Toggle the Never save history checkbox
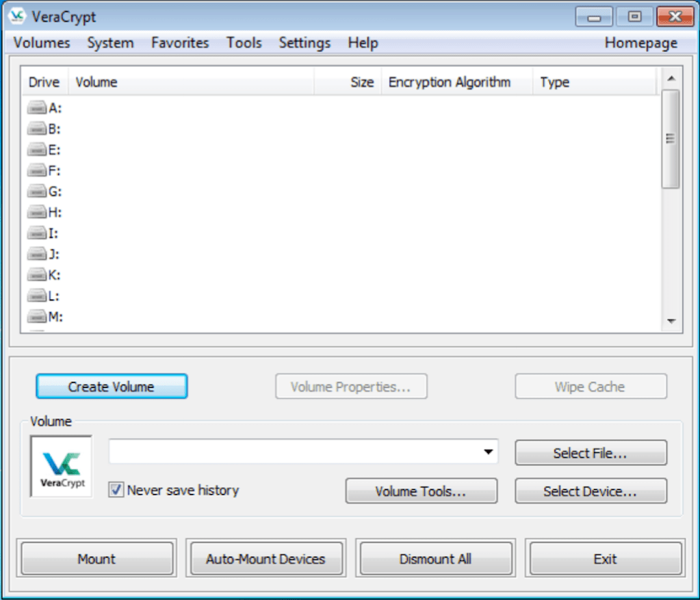 coord(116,490)
